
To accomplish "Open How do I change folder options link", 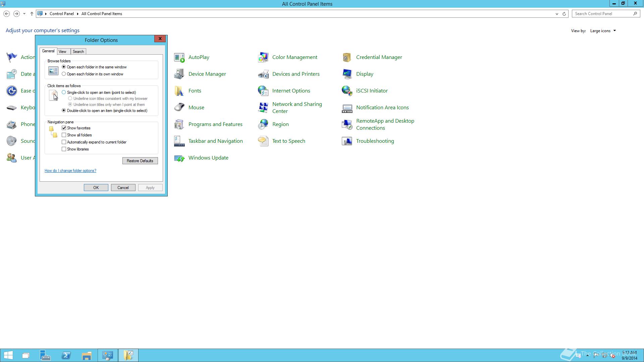I will pyautogui.click(x=70, y=171).
